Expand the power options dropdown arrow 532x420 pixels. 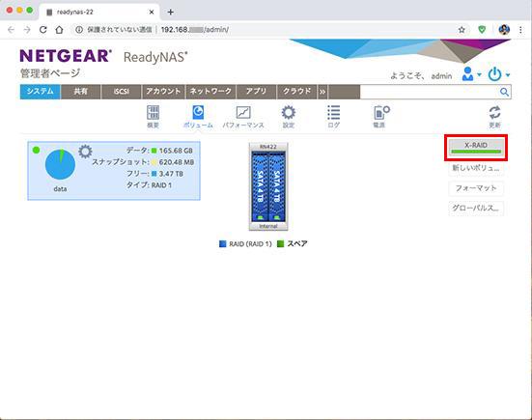tap(508, 75)
